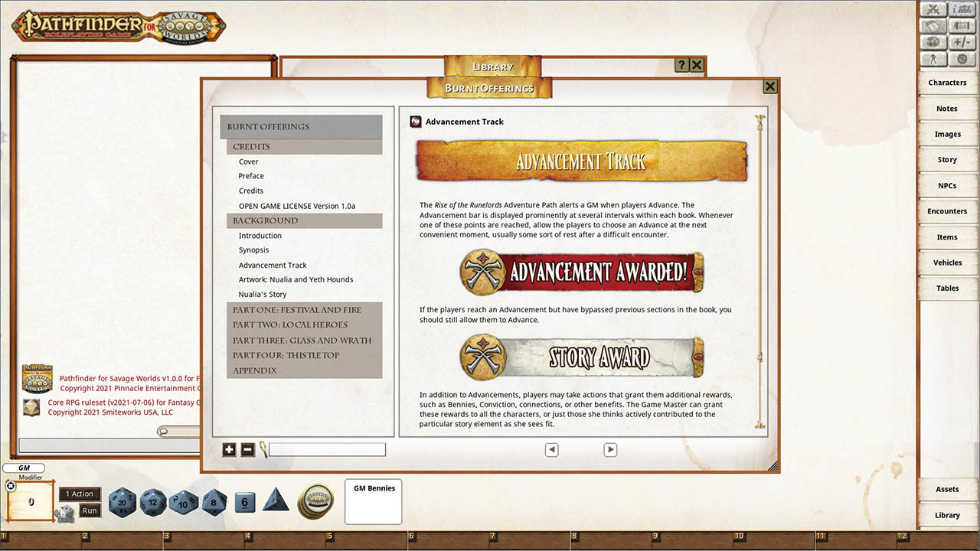
Task: Open the Options gear icon top right
Action: coord(962,59)
